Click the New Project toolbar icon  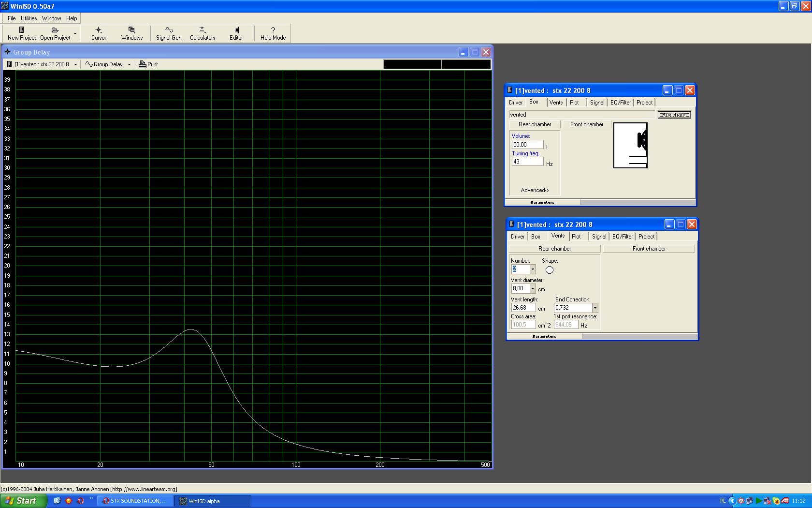coord(22,33)
